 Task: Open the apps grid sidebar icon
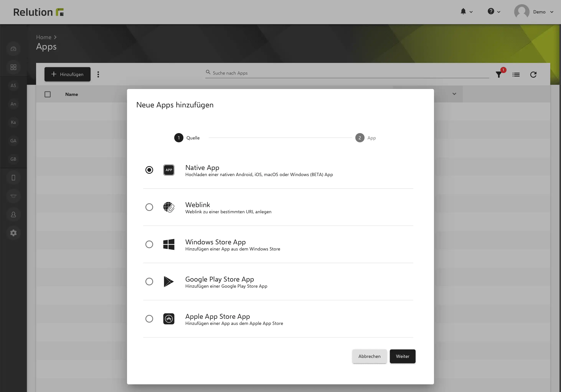pos(13,67)
